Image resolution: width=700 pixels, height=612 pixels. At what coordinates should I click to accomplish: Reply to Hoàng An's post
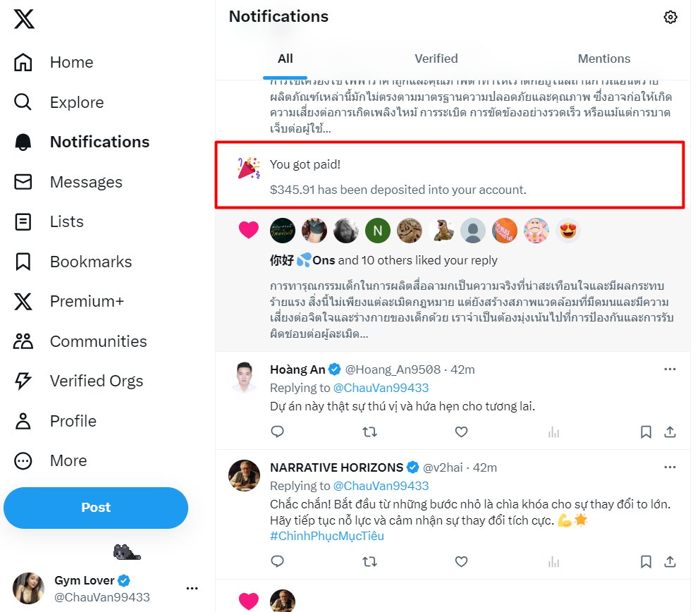278,432
